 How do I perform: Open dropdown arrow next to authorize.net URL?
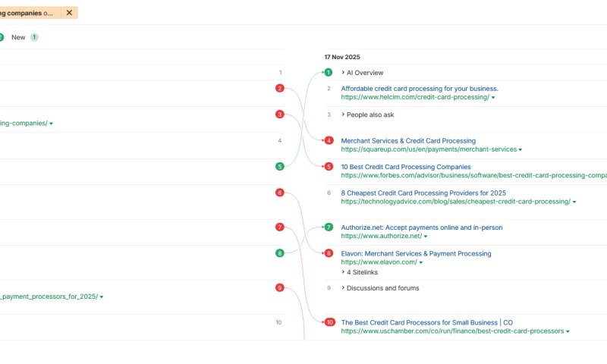pyautogui.click(x=426, y=237)
